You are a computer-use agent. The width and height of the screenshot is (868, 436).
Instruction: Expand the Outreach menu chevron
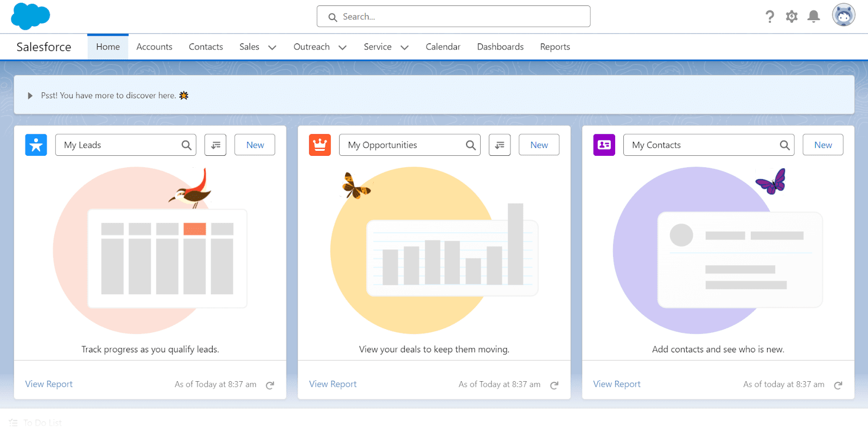click(342, 47)
